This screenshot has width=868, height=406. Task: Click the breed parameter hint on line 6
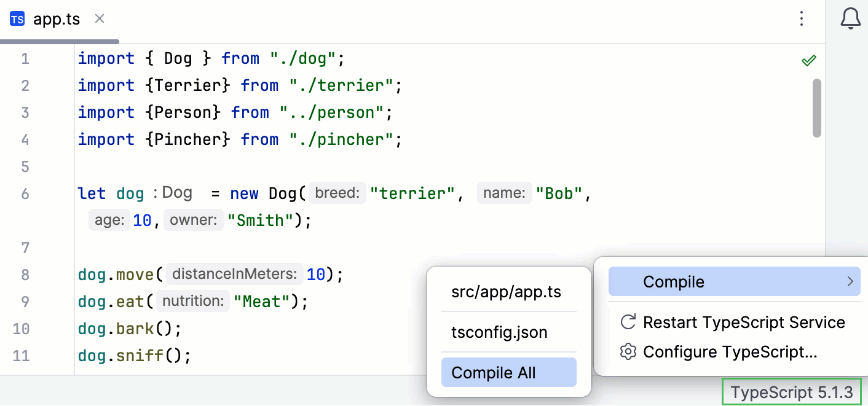(x=337, y=193)
